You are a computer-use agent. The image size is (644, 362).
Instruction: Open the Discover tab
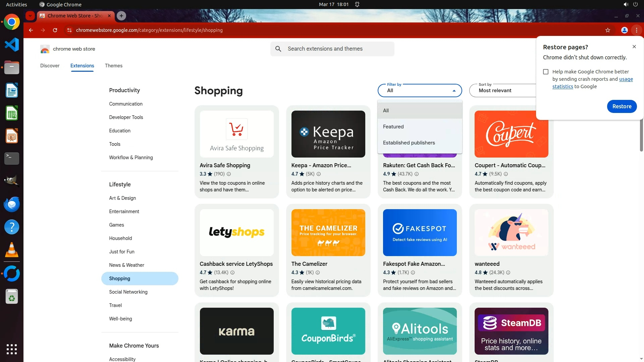click(50, 66)
